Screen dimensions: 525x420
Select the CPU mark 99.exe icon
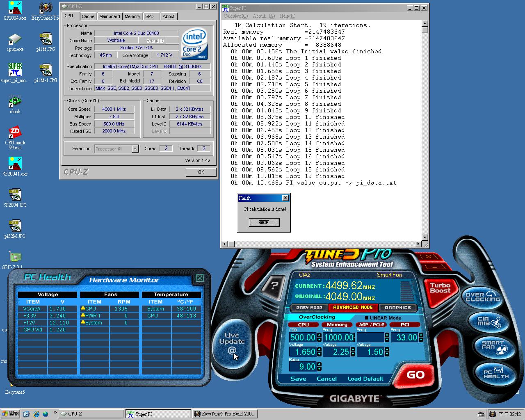point(15,138)
